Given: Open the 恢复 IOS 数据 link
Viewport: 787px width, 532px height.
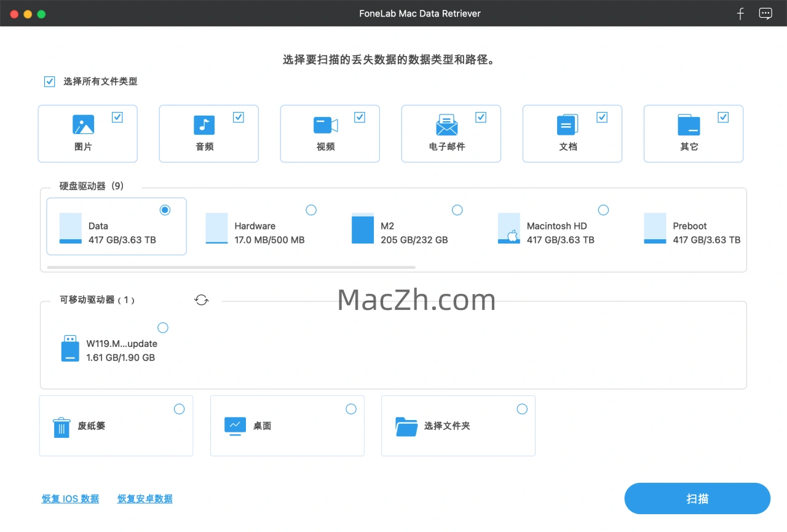Looking at the screenshot, I should click(70, 499).
